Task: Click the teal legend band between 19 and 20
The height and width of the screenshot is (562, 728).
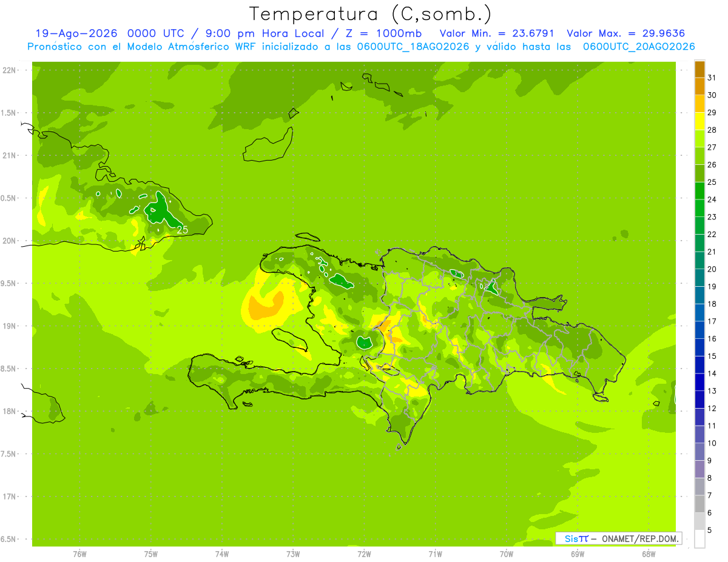Action: (x=699, y=278)
